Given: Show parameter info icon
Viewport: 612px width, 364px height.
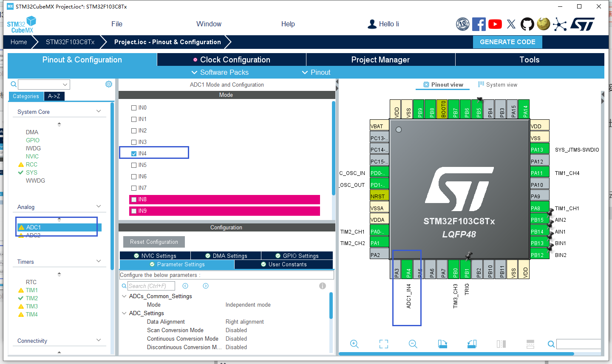Looking at the screenshot, I should point(323,286).
